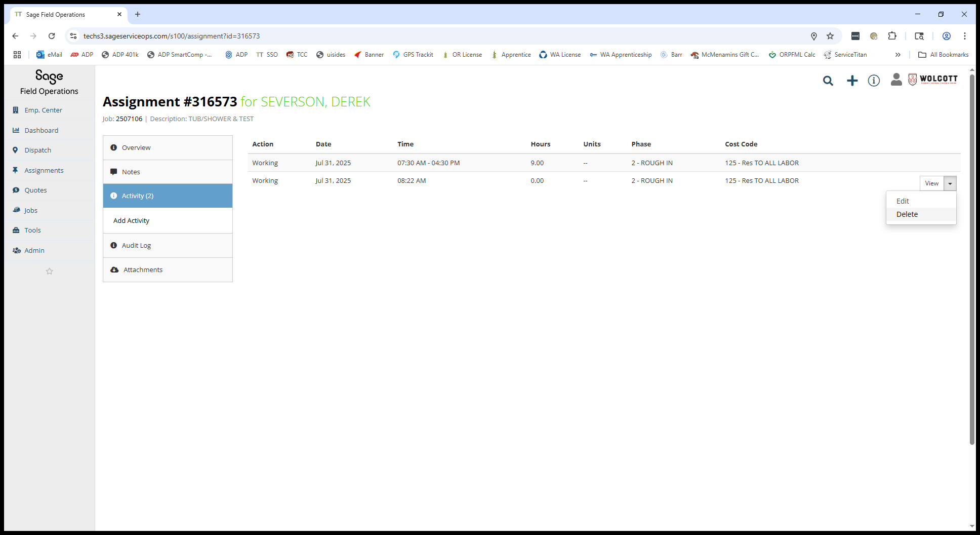980x535 pixels.
Task: Open Admin in sidebar
Action: (34, 250)
